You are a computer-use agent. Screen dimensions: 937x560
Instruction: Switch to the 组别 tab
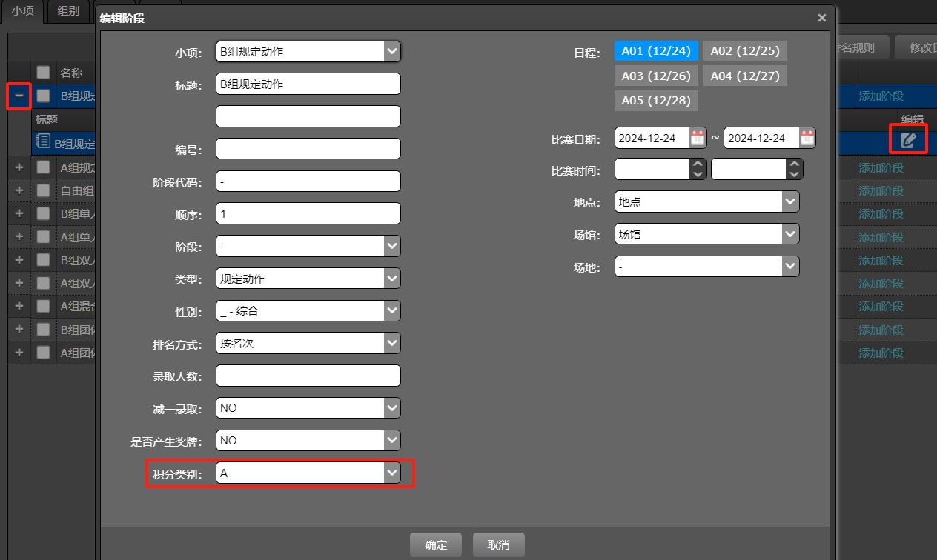coord(68,11)
